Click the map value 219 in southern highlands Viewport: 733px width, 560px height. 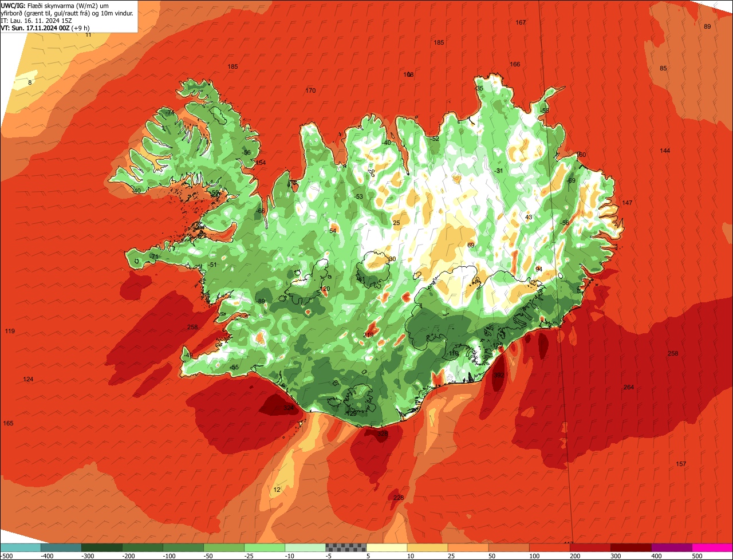[x=368, y=335]
